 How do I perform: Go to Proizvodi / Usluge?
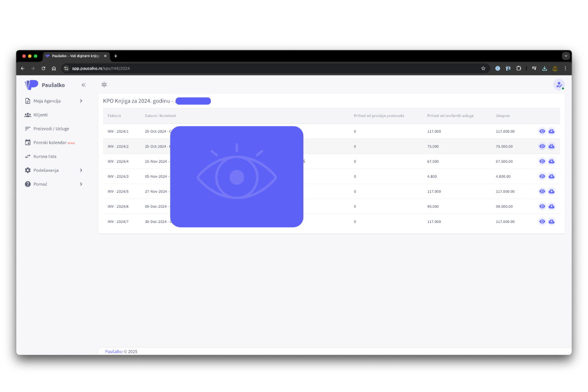[51, 128]
